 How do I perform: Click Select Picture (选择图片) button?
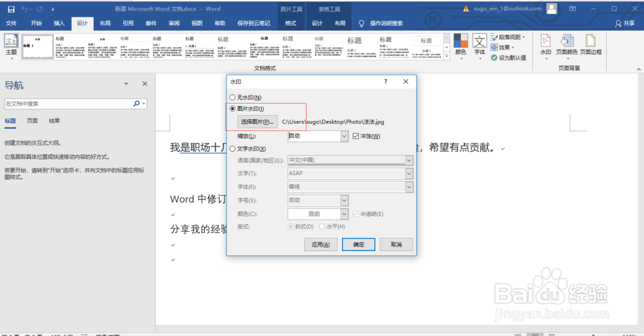pyautogui.click(x=257, y=122)
